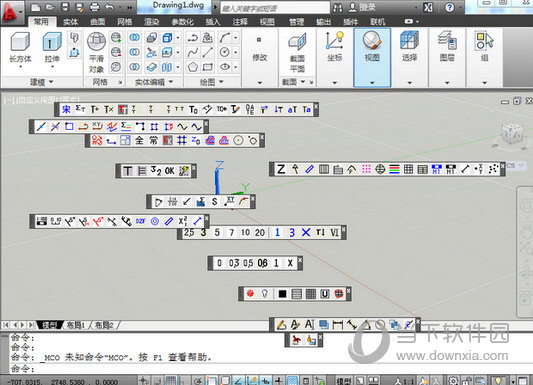Click the 长方体 (Box) tool
Screen dimensions: 533x385
click(x=20, y=49)
